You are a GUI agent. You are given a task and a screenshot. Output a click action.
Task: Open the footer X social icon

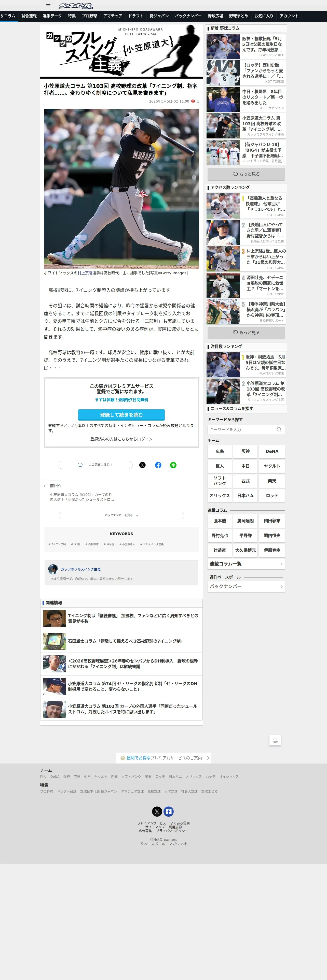point(157,812)
